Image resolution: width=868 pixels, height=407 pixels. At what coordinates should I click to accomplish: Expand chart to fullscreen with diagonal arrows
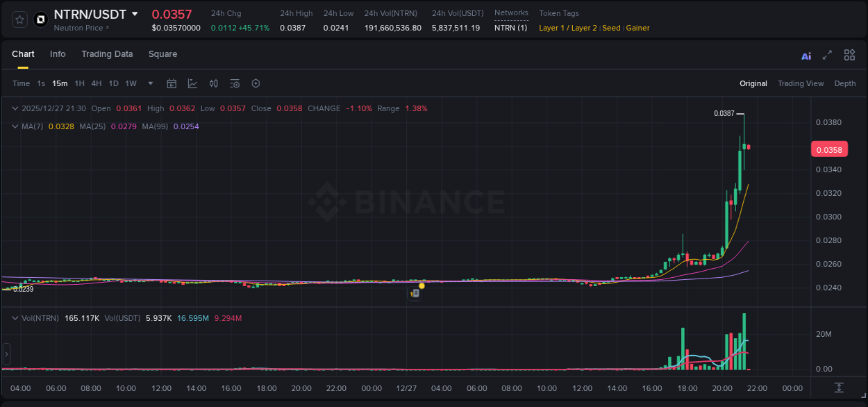(x=827, y=55)
